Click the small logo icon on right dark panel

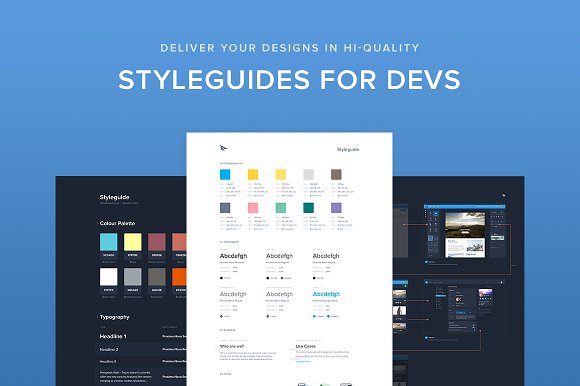(x=503, y=195)
